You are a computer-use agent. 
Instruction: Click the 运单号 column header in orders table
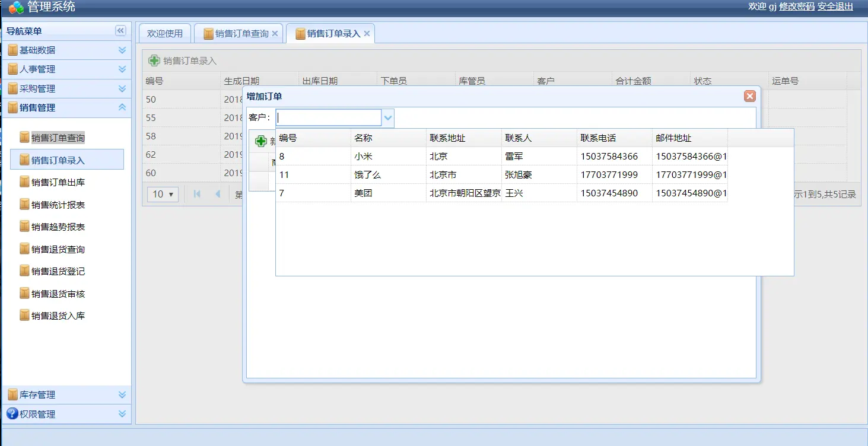click(x=807, y=81)
